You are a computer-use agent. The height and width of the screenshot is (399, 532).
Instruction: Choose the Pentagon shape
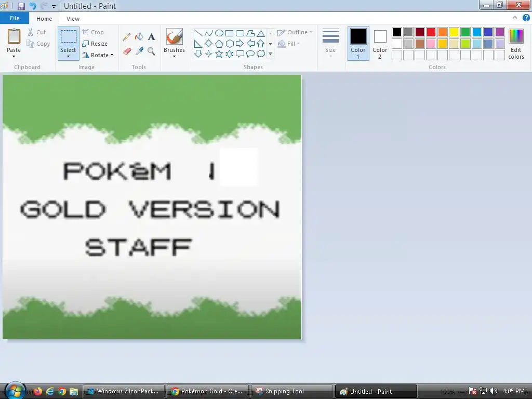[219, 44]
